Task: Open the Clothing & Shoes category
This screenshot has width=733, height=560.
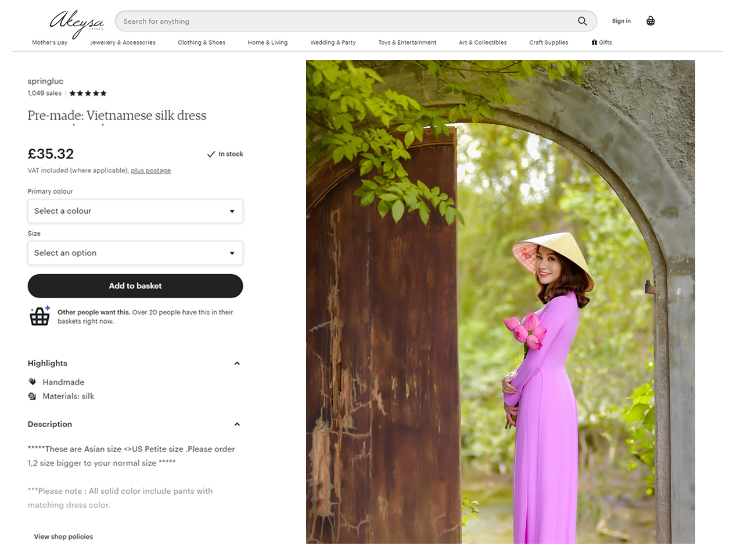Action: click(202, 42)
